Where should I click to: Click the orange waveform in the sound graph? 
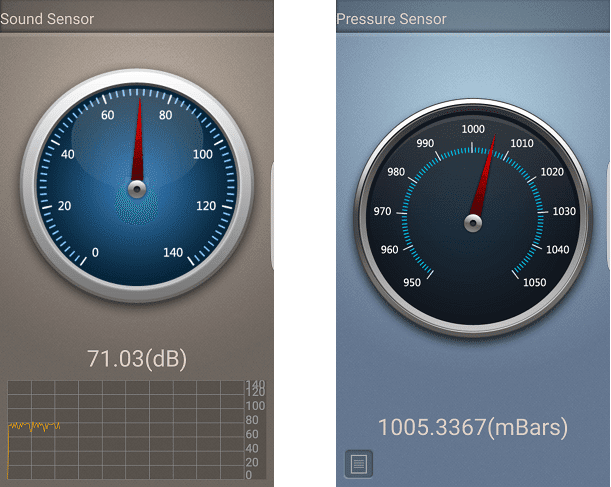click(x=34, y=426)
